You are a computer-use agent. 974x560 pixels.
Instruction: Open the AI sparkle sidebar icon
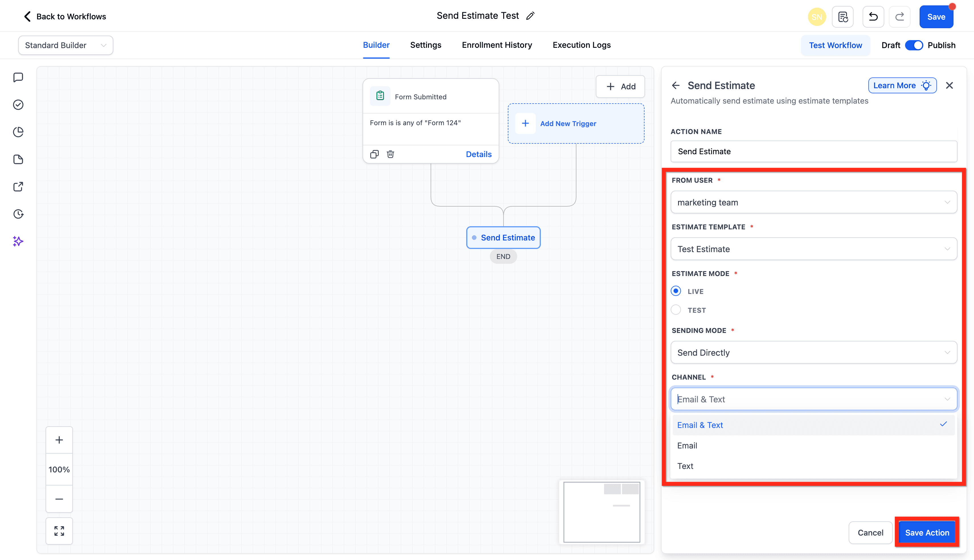pyautogui.click(x=18, y=241)
